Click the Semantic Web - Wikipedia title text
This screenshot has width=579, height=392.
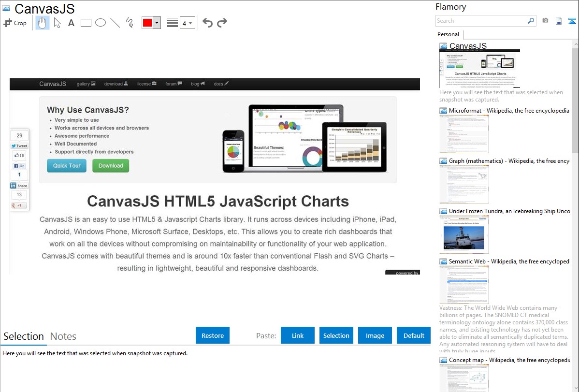(509, 261)
